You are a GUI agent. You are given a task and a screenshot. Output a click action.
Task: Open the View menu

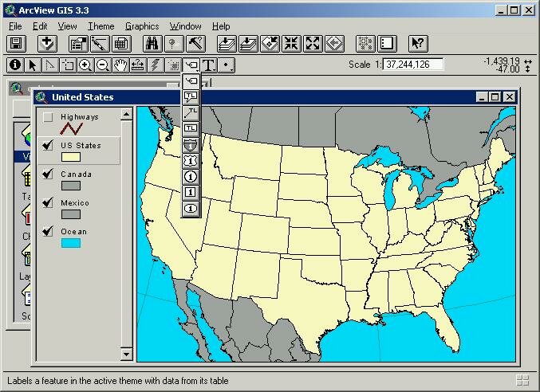point(67,26)
